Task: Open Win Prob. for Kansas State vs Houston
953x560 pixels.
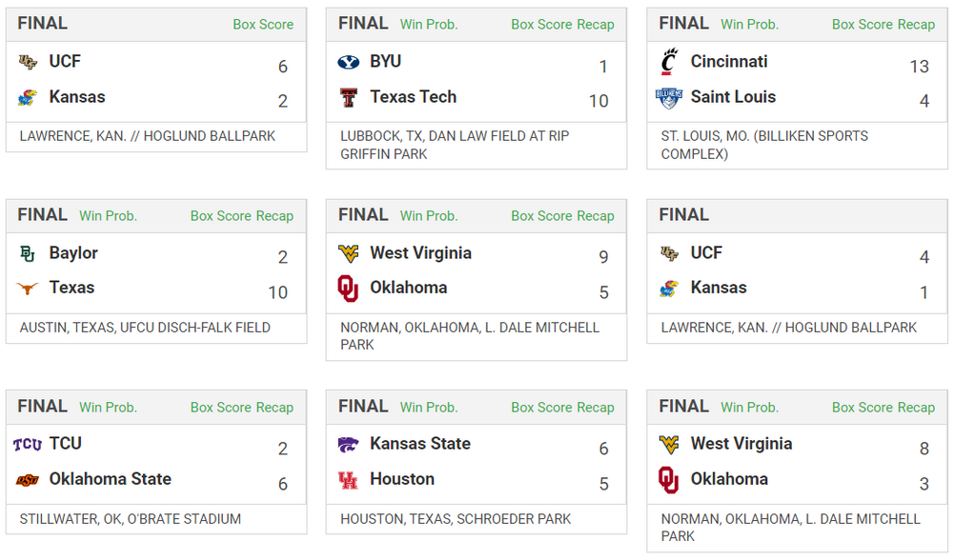Action: 429,408
